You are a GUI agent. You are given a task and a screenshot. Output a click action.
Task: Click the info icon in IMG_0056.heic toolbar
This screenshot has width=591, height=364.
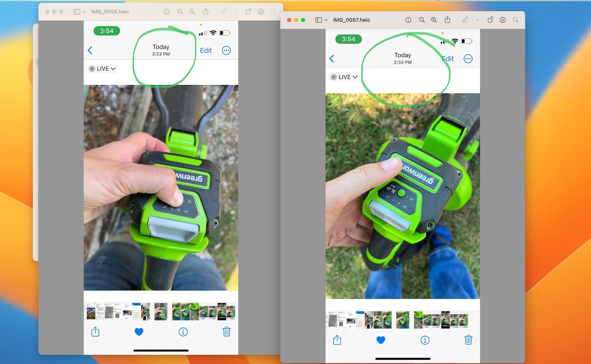coord(166,12)
